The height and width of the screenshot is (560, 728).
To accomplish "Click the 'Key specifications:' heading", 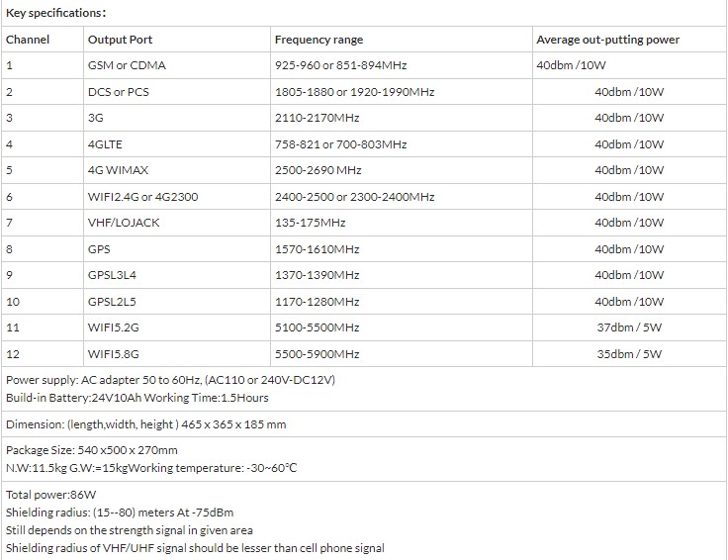I will click(55, 13).
